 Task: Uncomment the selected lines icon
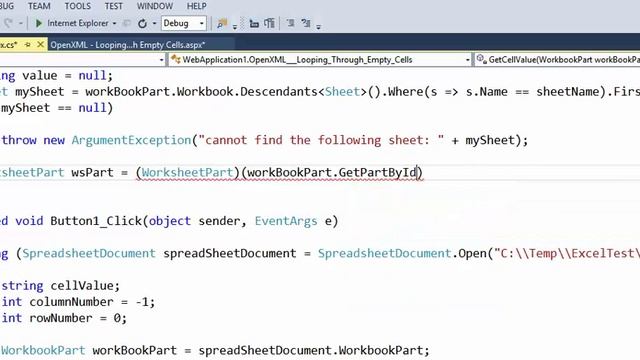click(x=306, y=23)
